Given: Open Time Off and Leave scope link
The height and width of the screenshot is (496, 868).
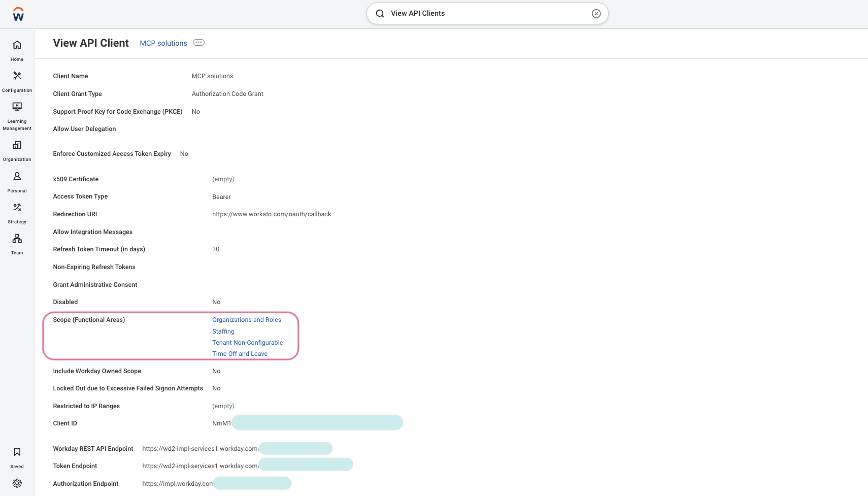Looking at the screenshot, I should coord(240,354).
